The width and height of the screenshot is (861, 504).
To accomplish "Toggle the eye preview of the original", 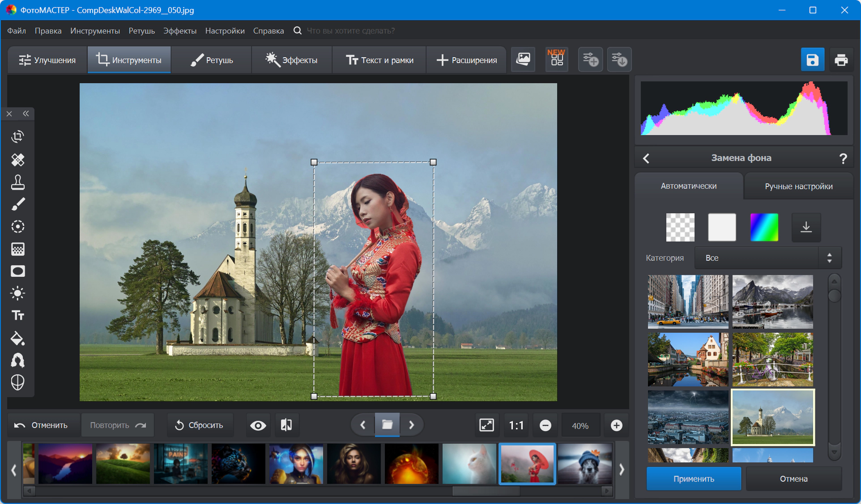I will pyautogui.click(x=258, y=425).
